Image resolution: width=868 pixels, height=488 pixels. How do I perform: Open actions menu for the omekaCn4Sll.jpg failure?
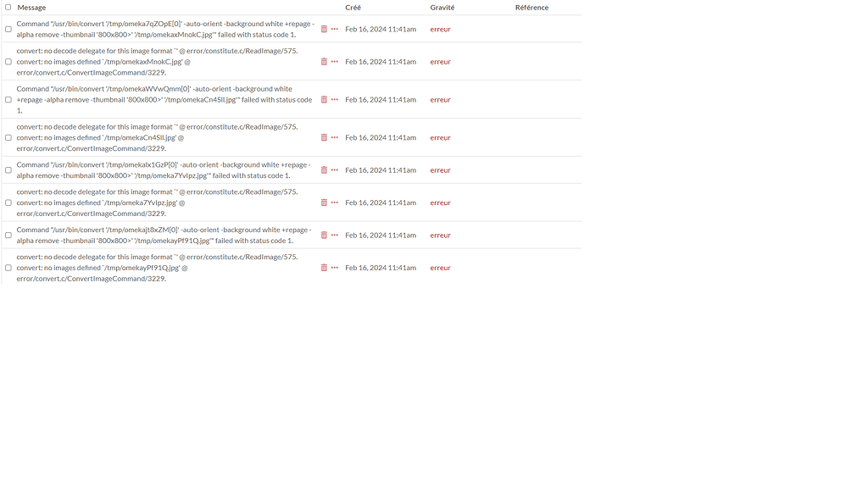pos(333,99)
